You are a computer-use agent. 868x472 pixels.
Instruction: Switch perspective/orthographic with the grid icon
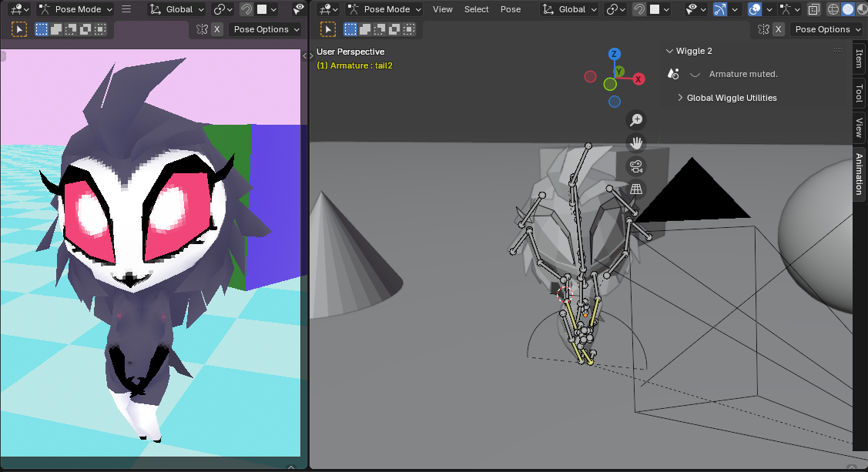pos(636,189)
